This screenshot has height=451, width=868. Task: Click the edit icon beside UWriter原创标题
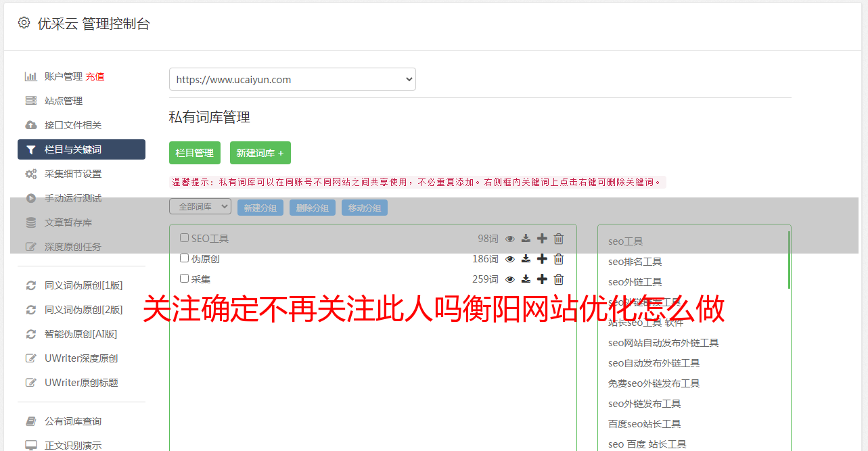pos(31,383)
